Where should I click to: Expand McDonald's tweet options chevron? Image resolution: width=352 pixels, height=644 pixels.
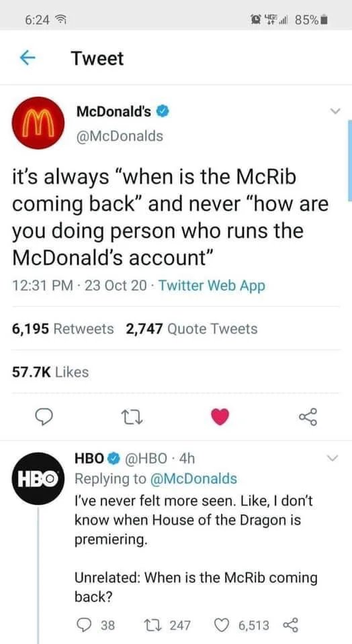coord(336,111)
